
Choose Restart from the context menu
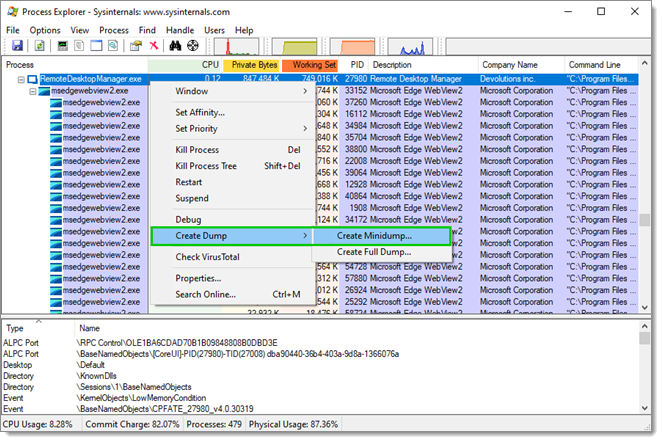(233, 182)
